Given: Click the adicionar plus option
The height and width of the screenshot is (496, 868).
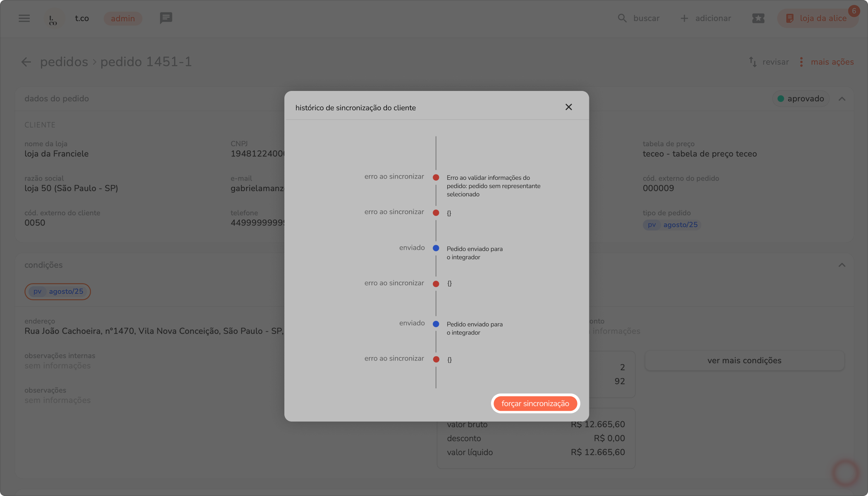Looking at the screenshot, I should [x=706, y=18].
